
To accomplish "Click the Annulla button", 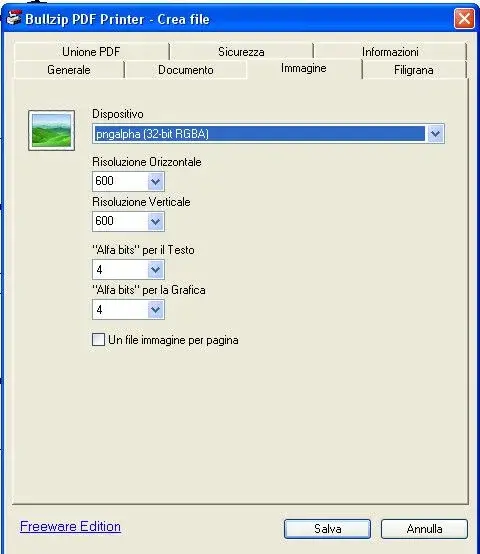I will coord(424,529).
